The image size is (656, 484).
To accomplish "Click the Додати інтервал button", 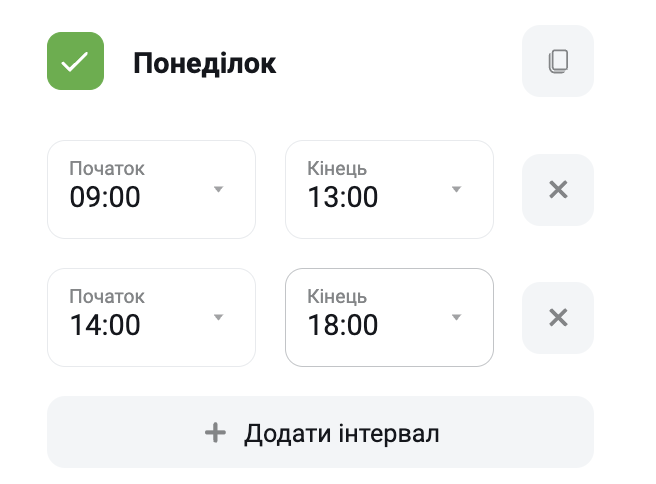I will [x=320, y=432].
